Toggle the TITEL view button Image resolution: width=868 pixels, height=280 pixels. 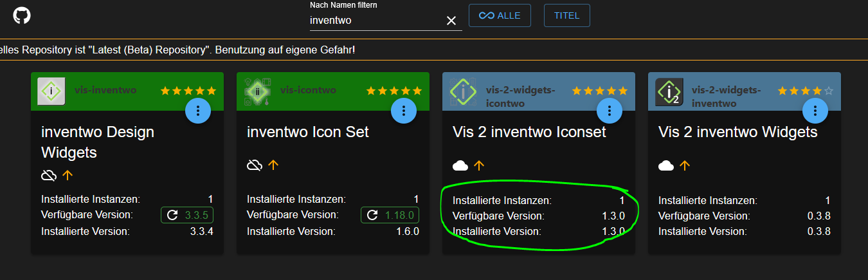[x=566, y=15]
